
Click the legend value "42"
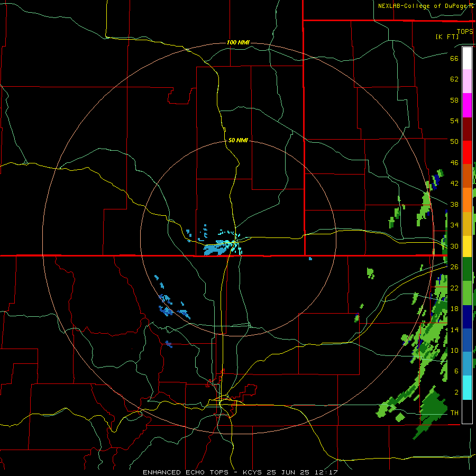[x=454, y=184]
